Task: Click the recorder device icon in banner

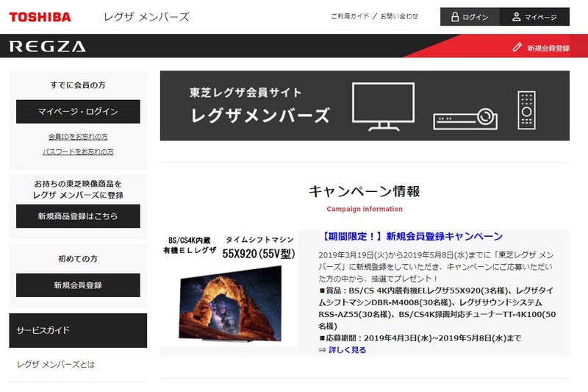Action: pos(465,119)
